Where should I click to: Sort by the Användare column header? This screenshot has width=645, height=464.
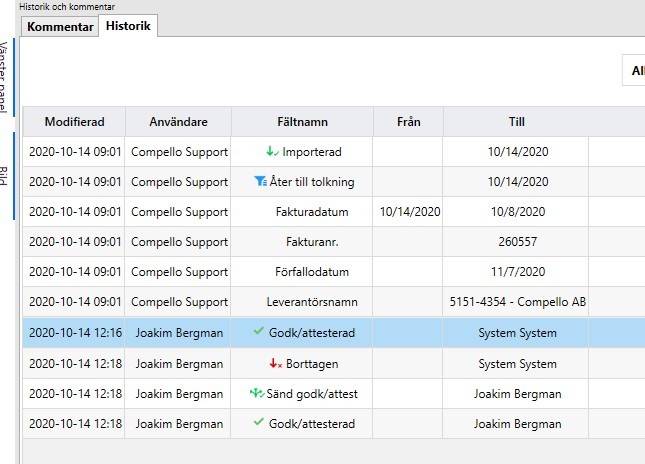click(178, 122)
